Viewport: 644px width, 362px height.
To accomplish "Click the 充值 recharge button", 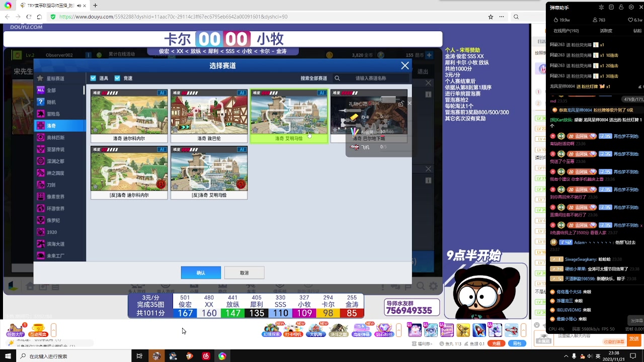I will (497, 343).
